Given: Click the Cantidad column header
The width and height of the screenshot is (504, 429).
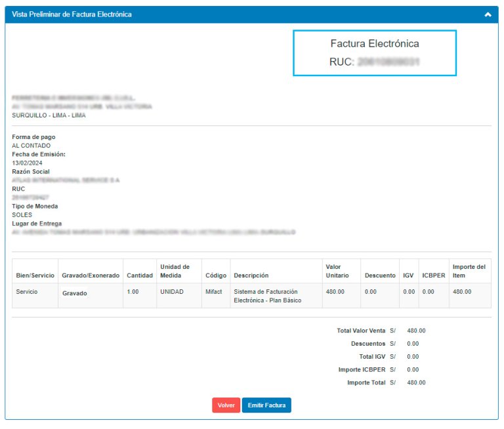Looking at the screenshot, I should coord(140,276).
